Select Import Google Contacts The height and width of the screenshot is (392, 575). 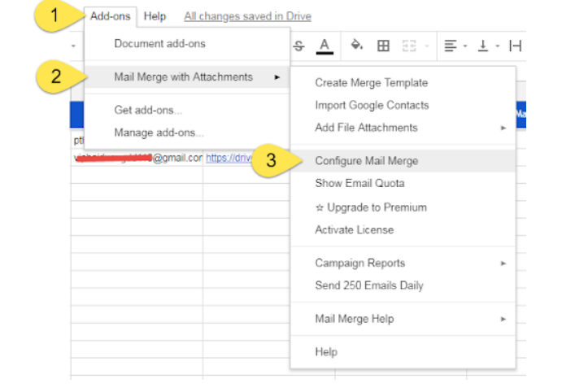[x=403, y=105]
